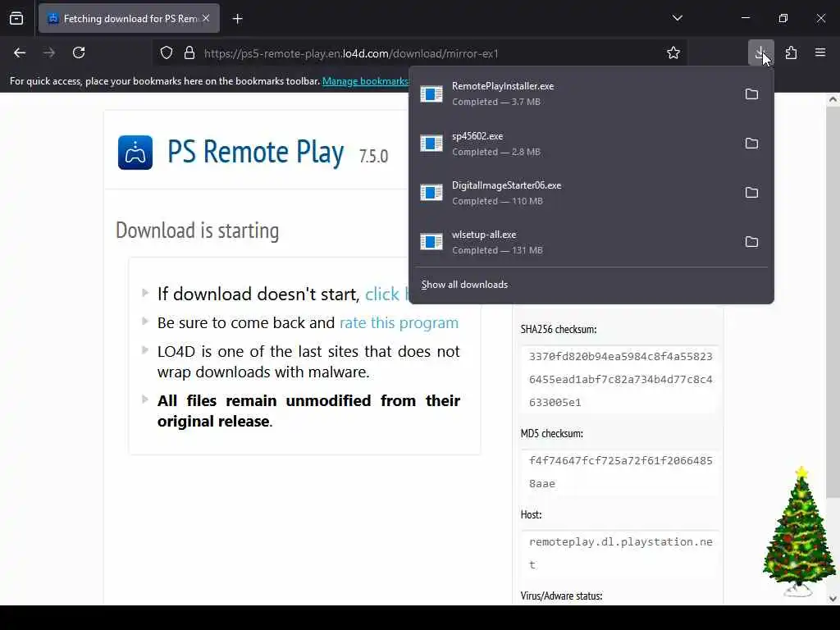The image size is (840, 630).
Task: Click the PS Remote Play title
Action: point(256,153)
